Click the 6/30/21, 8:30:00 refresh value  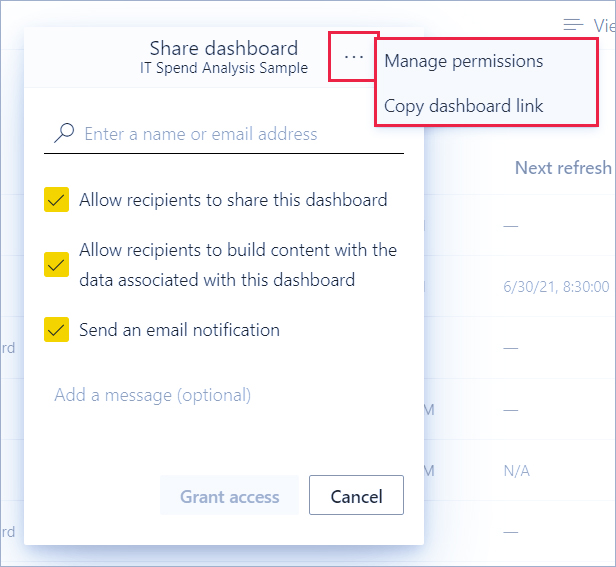[556, 286]
